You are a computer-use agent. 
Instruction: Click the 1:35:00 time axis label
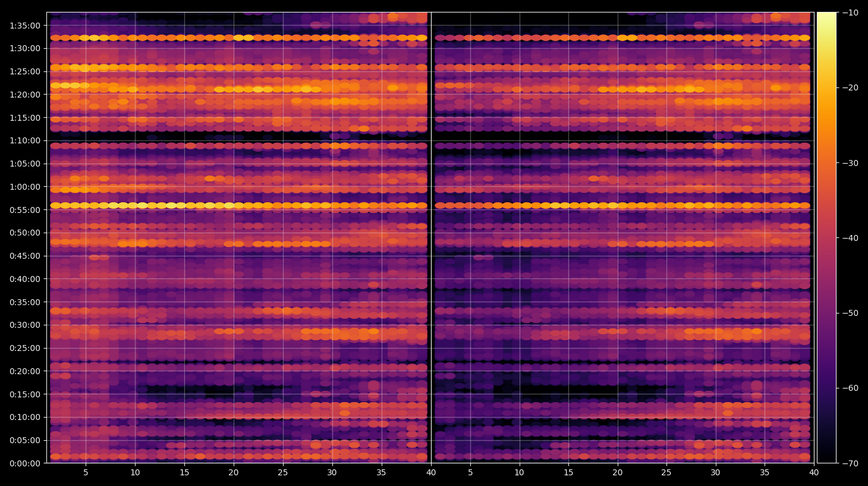[25, 26]
